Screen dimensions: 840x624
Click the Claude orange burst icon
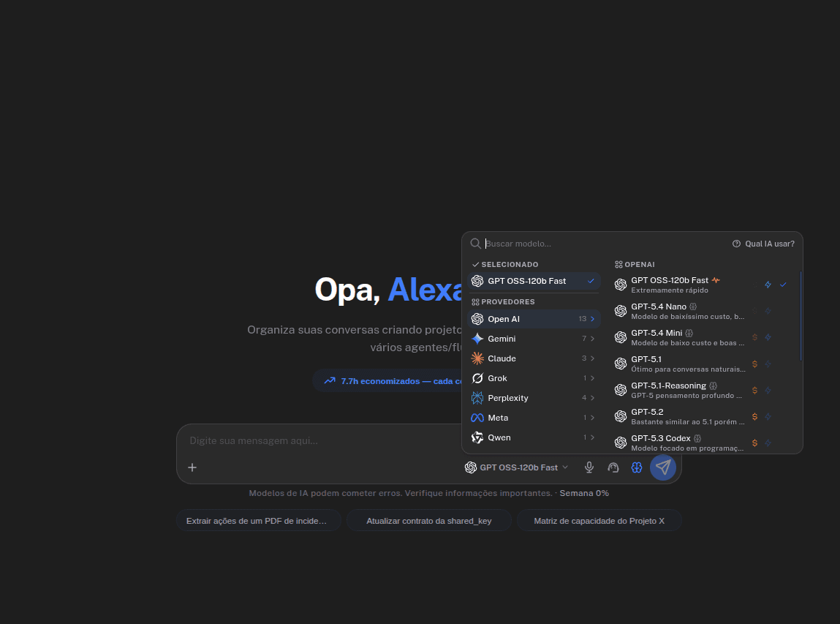[477, 358]
